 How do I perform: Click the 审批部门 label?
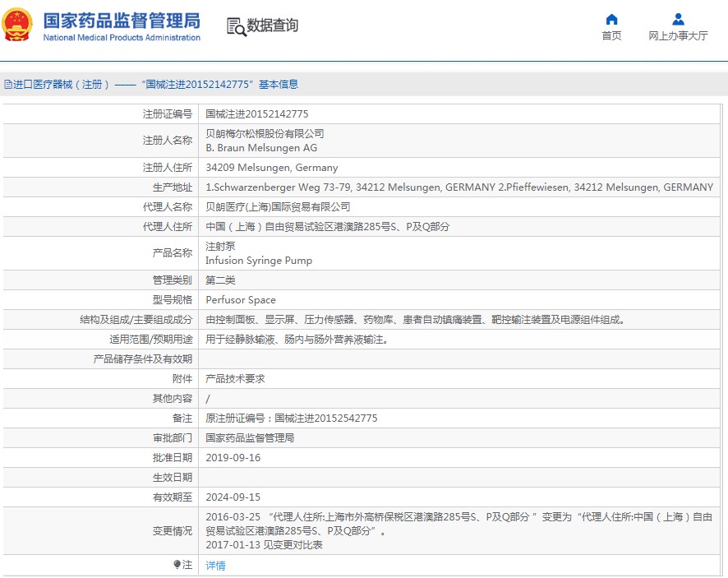click(173, 438)
